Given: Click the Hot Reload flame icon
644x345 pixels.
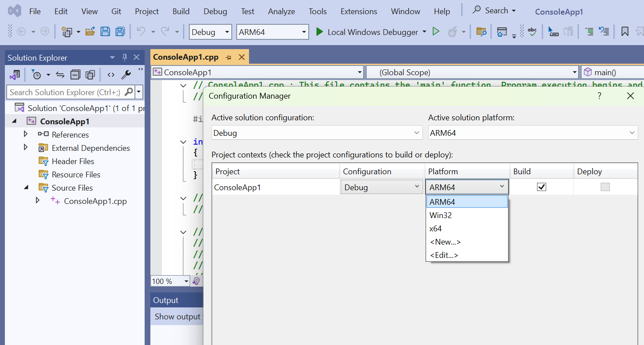Looking at the screenshot, I should point(452,31).
